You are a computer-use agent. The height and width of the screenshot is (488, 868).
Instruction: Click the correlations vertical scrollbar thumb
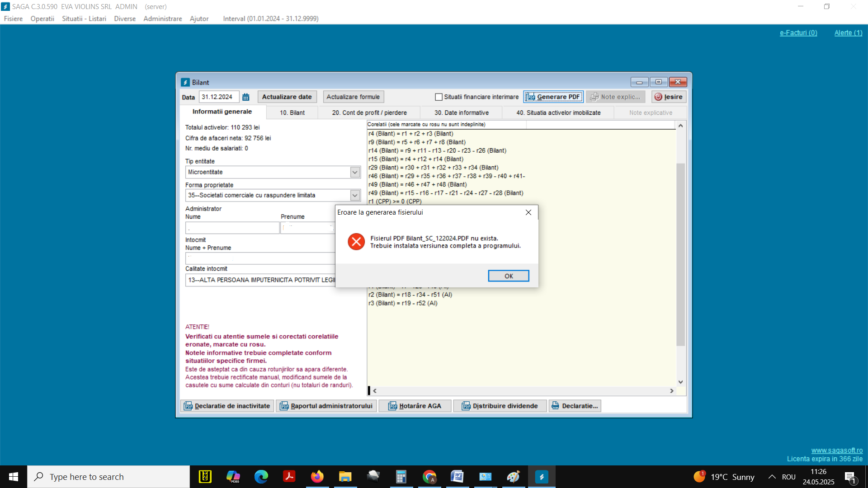pyautogui.click(x=680, y=254)
